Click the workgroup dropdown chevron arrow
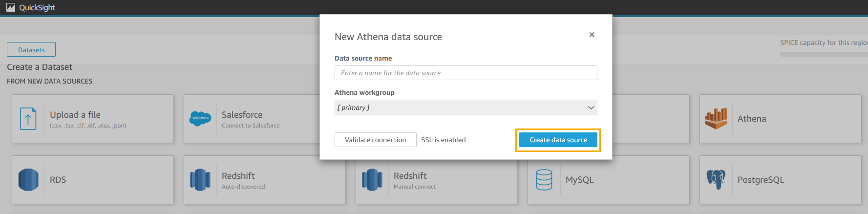The width and height of the screenshot is (868, 214). coord(591,107)
